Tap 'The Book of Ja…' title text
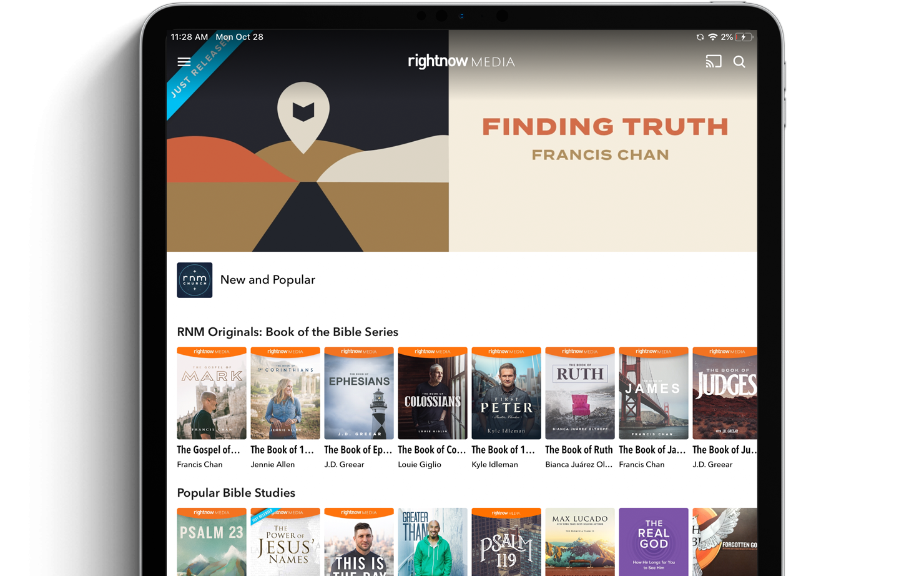This screenshot has height=576, width=924. (x=652, y=450)
